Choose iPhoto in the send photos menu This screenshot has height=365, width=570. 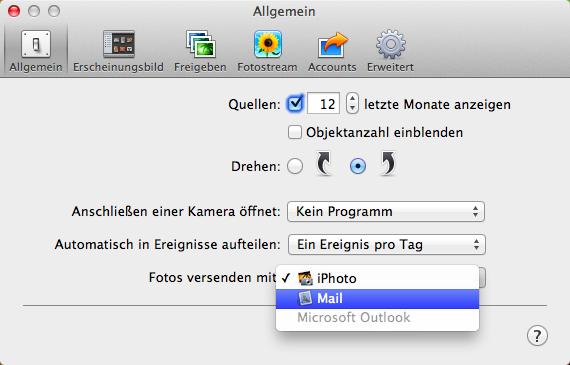pos(377,278)
